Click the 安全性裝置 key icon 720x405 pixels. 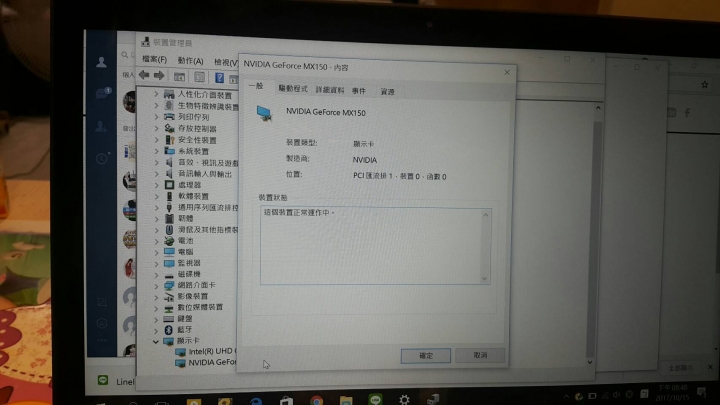click(169, 139)
